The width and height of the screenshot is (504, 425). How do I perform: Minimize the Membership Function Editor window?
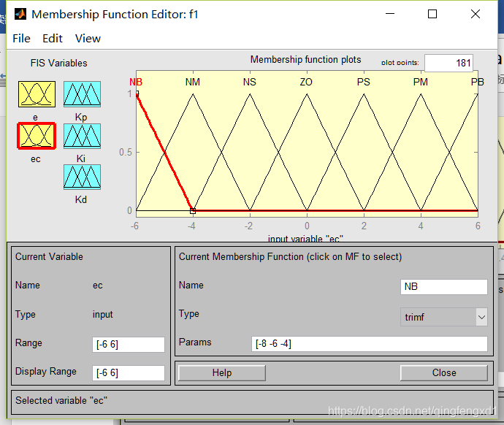click(390, 14)
